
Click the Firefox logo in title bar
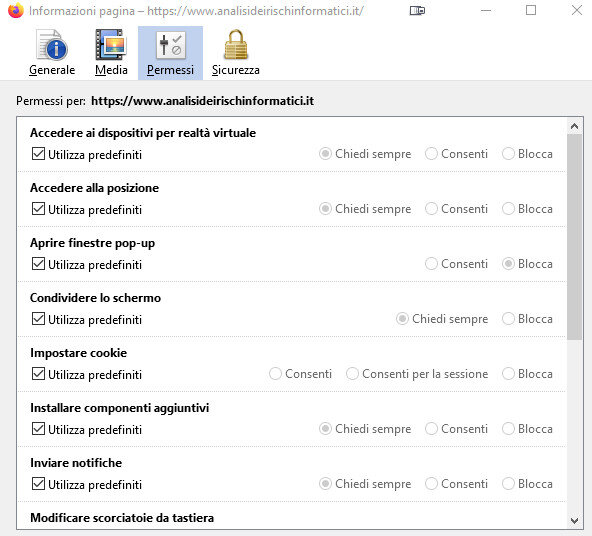click(15, 11)
